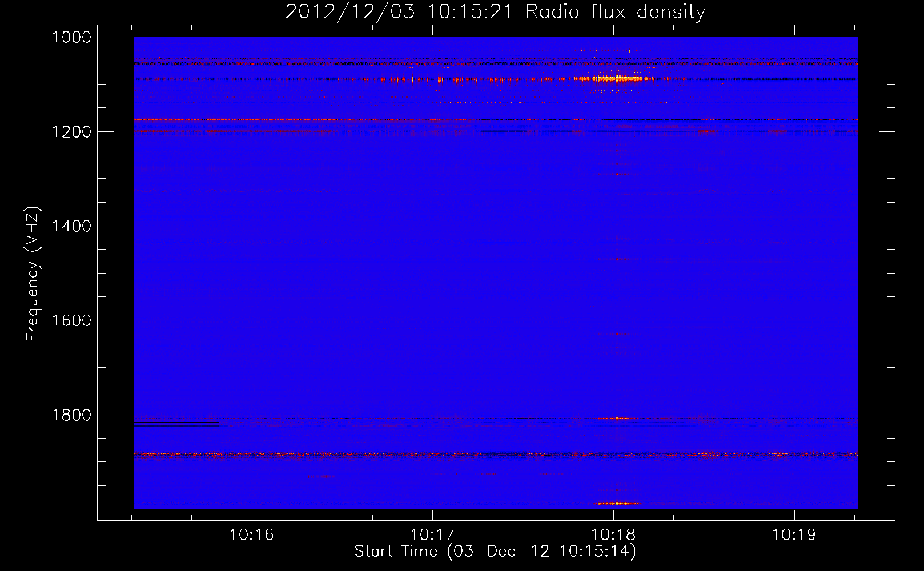Click the 1600 frequency tick label
Screen dimensions: 924x571
71,320
